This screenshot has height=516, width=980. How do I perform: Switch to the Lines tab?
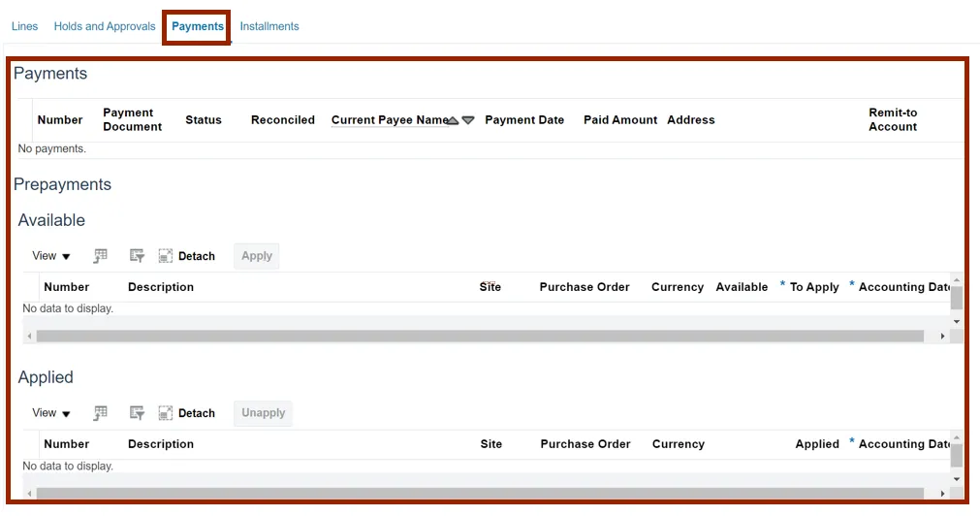[24, 26]
